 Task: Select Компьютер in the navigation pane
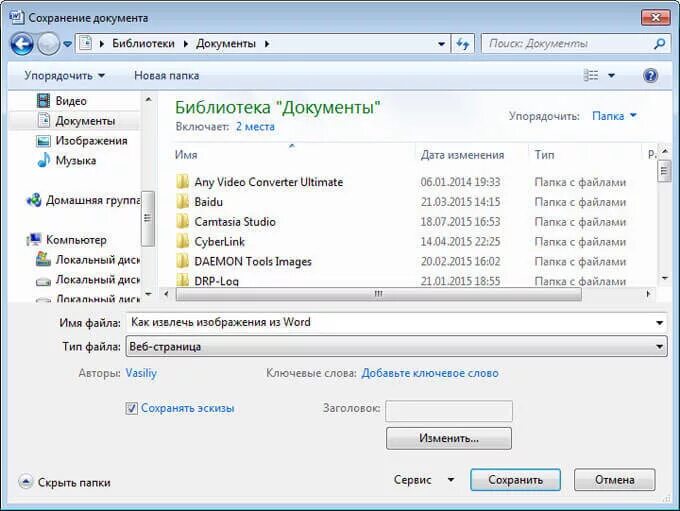coord(76,240)
